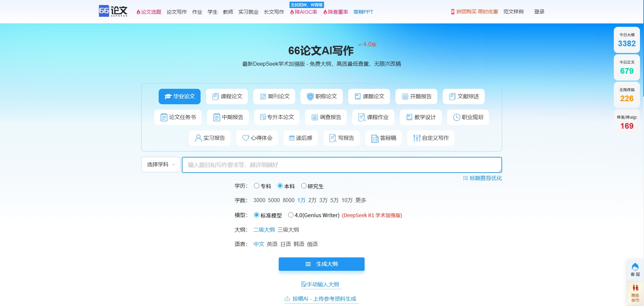Viewport: 644px width, 306px height.
Task: Set word count to 5000
Action: (x=274, y=200)
